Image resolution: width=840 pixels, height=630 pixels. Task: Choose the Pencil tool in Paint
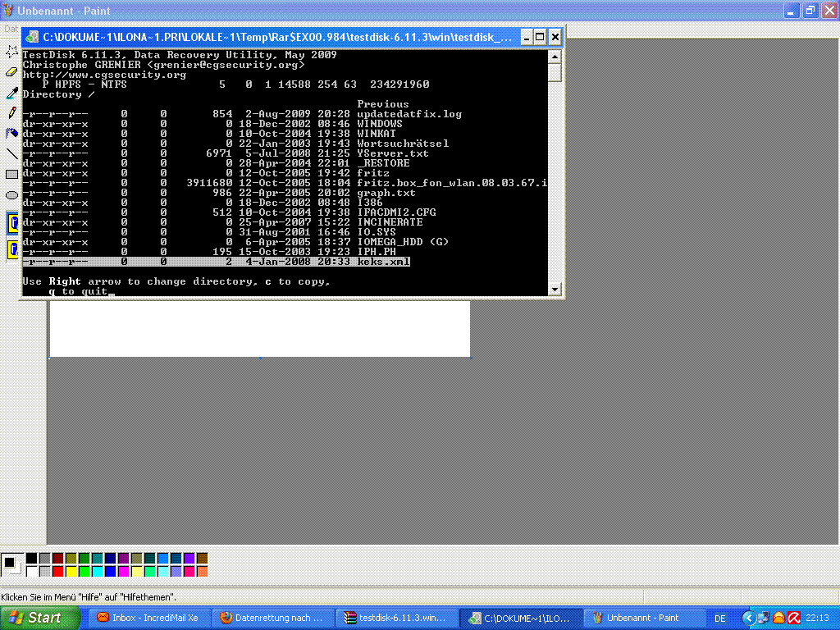click(x=11, y=113)
